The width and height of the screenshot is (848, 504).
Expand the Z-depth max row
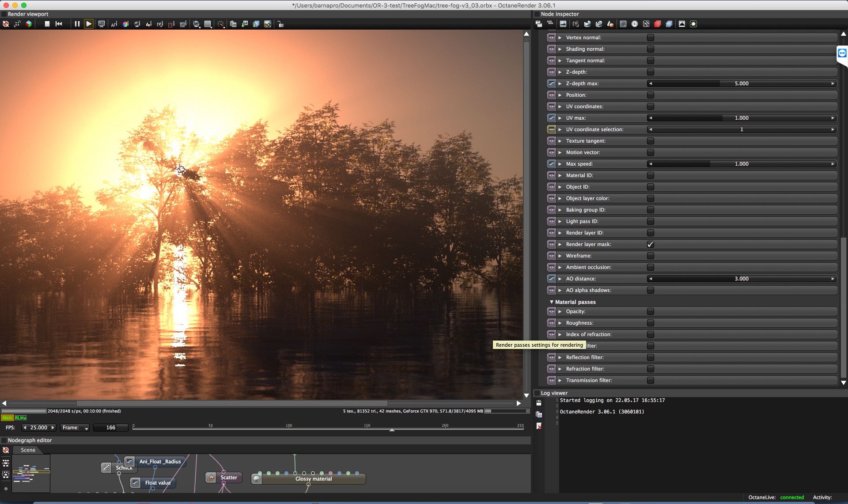click(560, 83)
